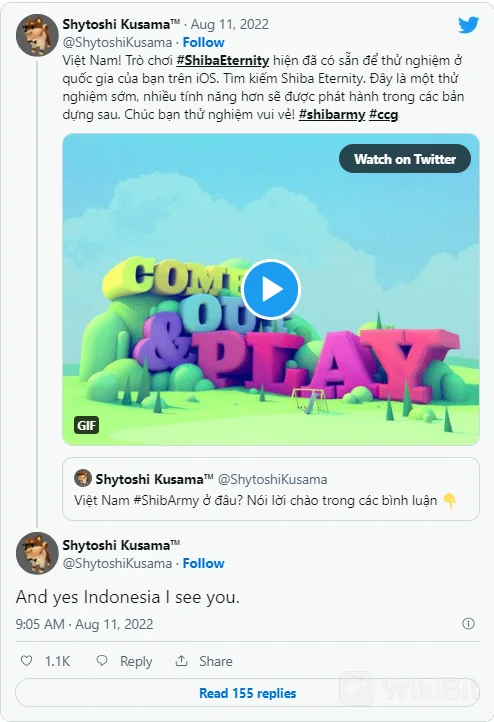Click the small avatar in quoted tweet
This screenshot has height=722, width=494.
click(x=83, y=478)
